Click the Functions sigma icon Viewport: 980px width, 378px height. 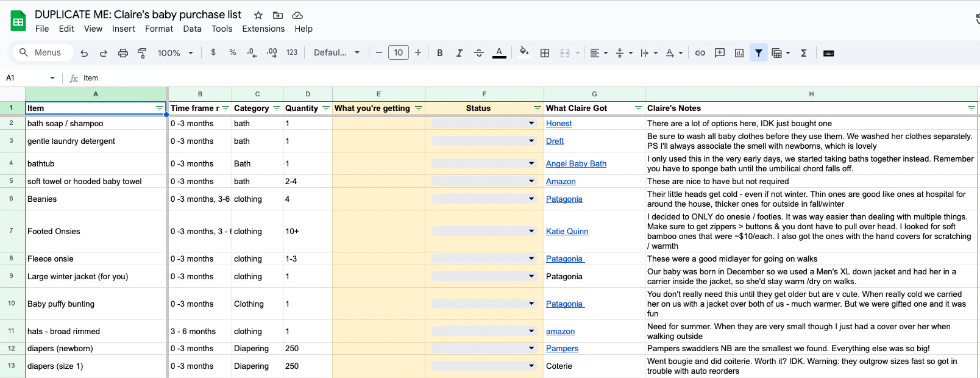(x=804, y=53)
